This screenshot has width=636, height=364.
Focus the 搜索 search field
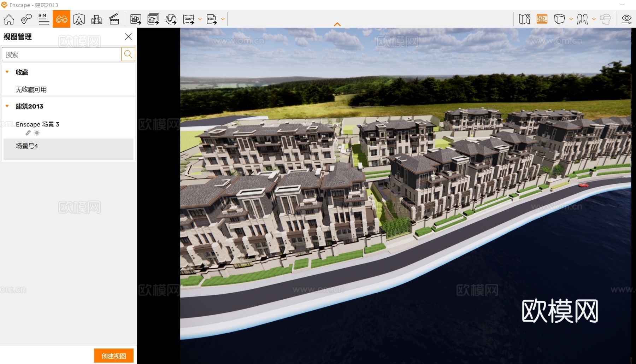62,54
